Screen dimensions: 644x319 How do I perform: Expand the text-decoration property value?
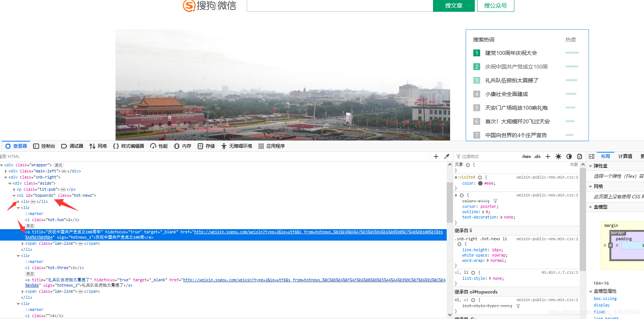point(501,217)
